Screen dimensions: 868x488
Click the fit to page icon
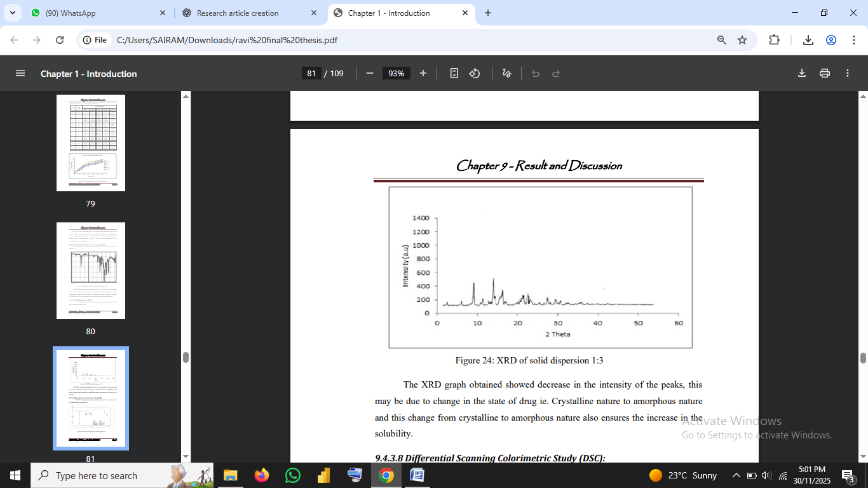pyautogui.click(x=454, y=74)
